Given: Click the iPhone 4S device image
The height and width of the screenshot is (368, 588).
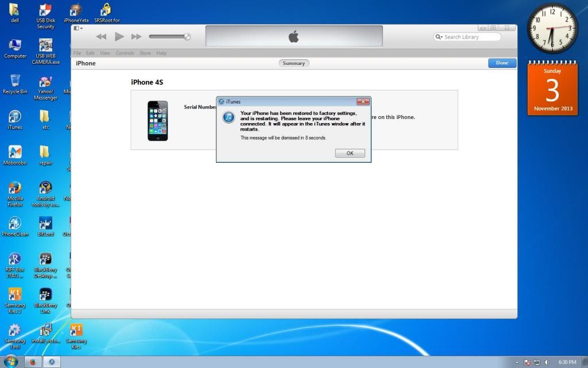Looking at the screenshot, I should pyautogui.click(x=157, y=121).
